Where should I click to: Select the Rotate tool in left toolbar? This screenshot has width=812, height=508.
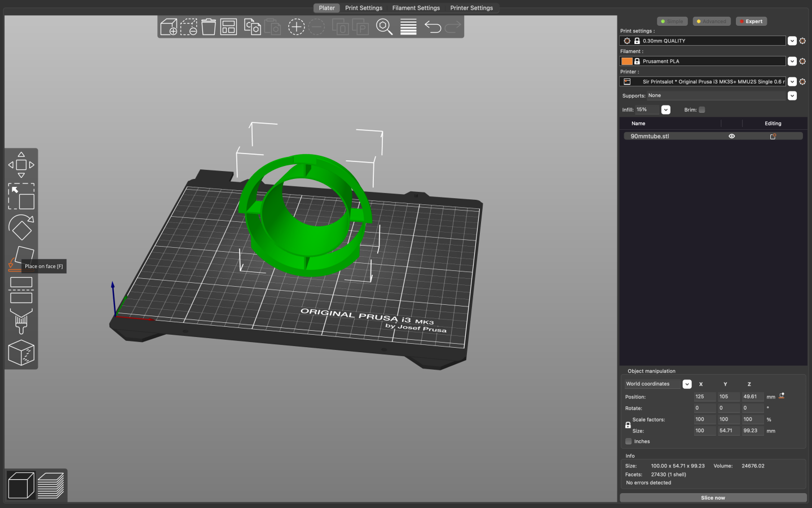21,227
